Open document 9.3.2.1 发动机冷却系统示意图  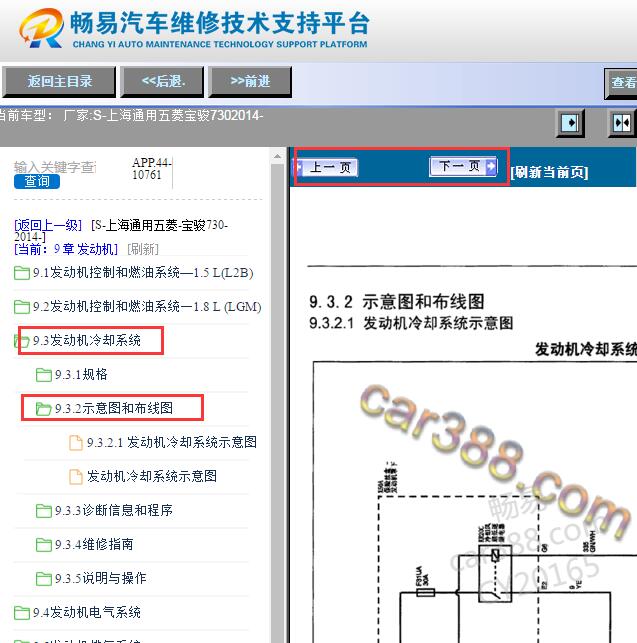coord(172,442)
